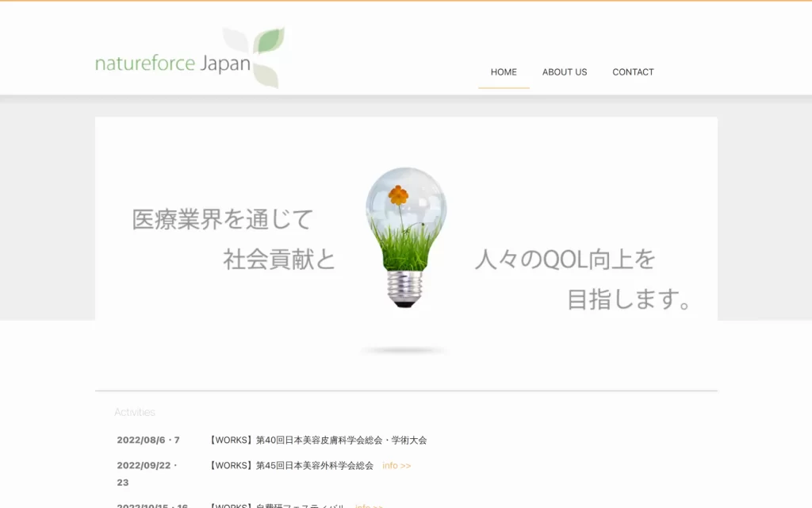Open the HOME menu item
The height and width of the screenshot is (508, 812).
504,72
